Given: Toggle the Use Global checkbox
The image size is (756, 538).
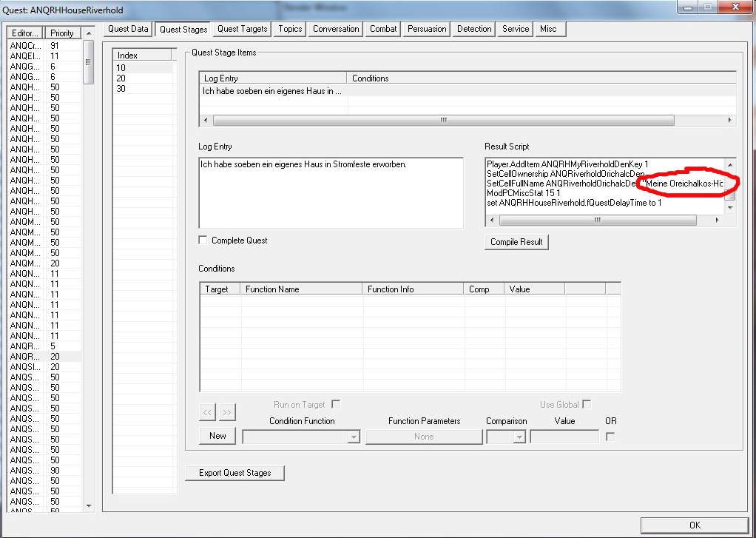Looking at the screenshot, I should [587, 405].
